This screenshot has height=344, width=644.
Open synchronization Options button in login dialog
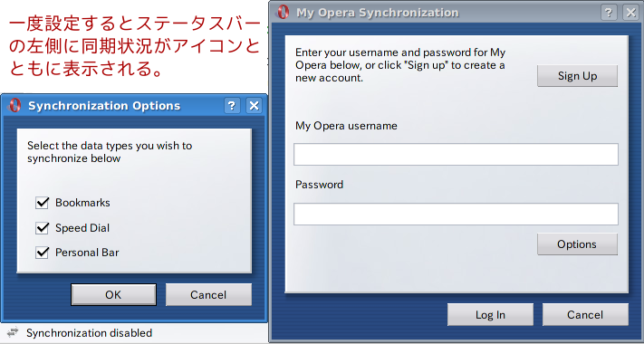pyautogui.click(x=577, y=244)
